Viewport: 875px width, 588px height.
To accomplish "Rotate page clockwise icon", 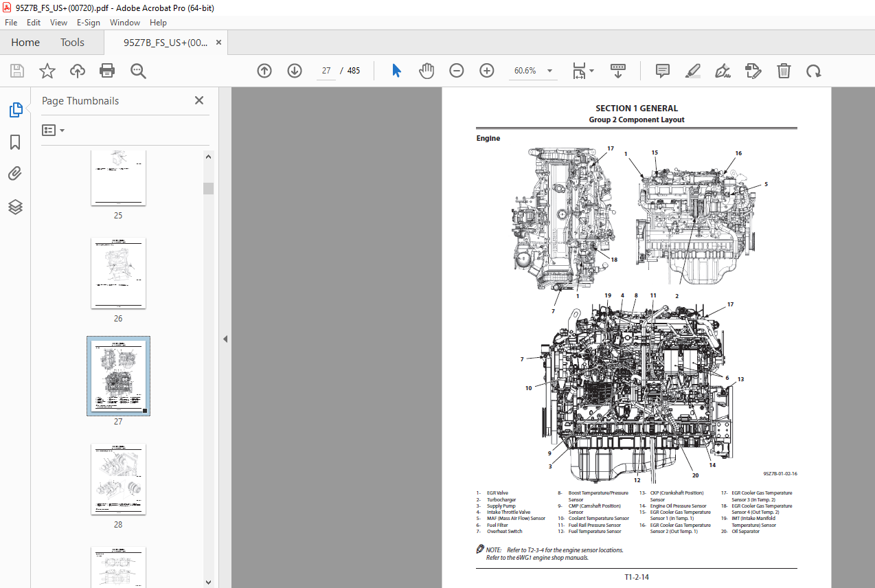I will click(814, 71).
